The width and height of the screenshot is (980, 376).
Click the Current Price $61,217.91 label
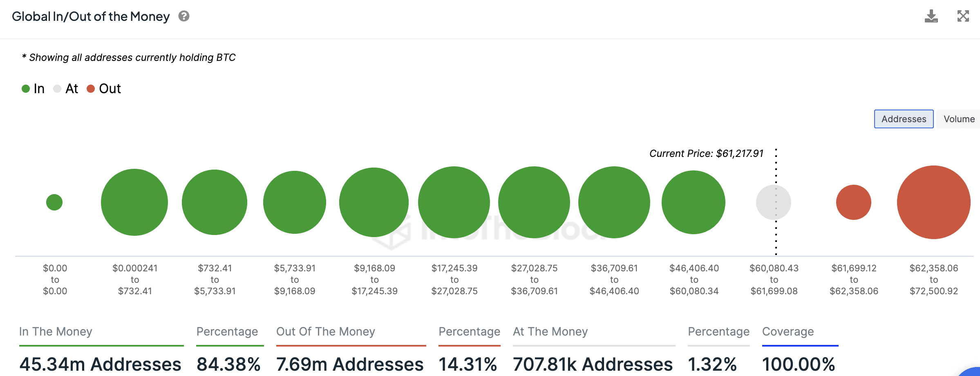coord(706,154)
